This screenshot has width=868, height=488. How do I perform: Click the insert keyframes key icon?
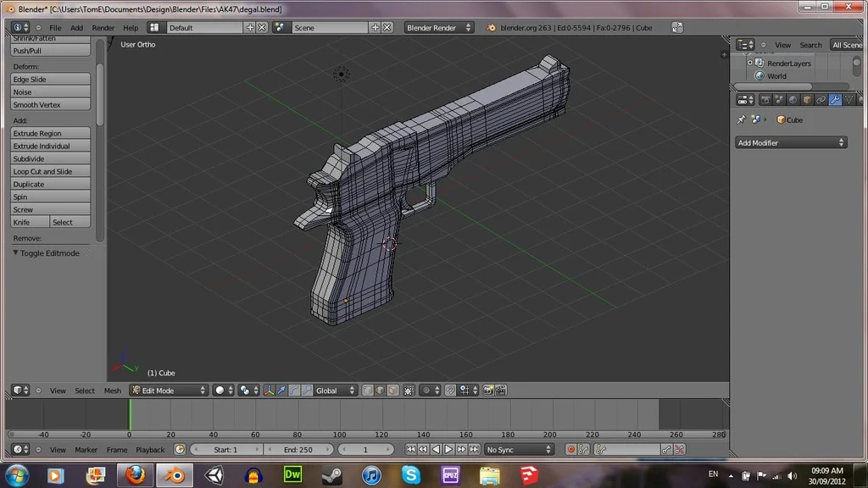click(666, 449)
